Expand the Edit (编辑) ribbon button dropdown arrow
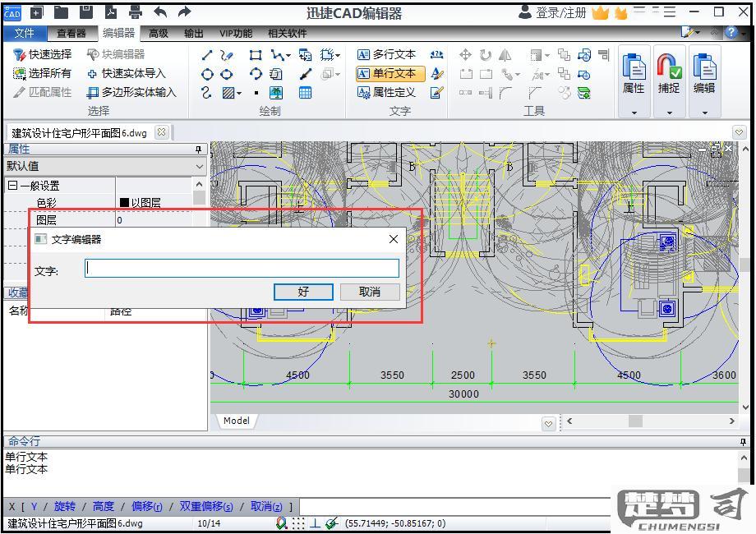Screen dimensions: 756x534 [x=704, y=113]
